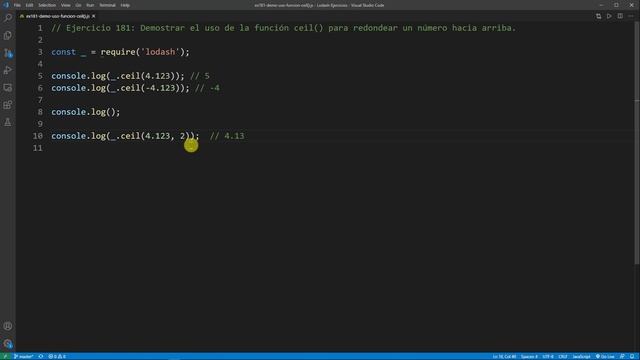
Task: Open the notifications bell in status bar
Action: point(632,356)
